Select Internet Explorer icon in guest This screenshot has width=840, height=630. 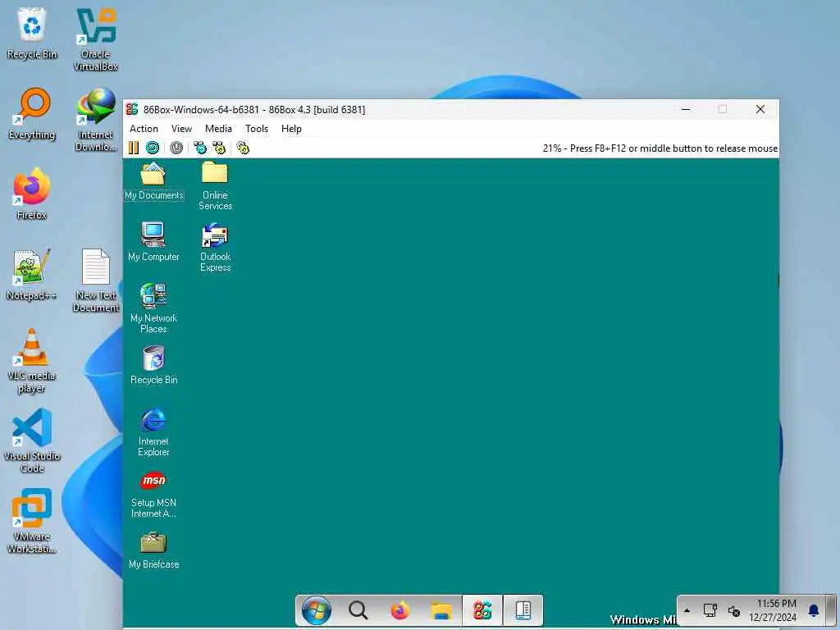(x=153, y=432)
